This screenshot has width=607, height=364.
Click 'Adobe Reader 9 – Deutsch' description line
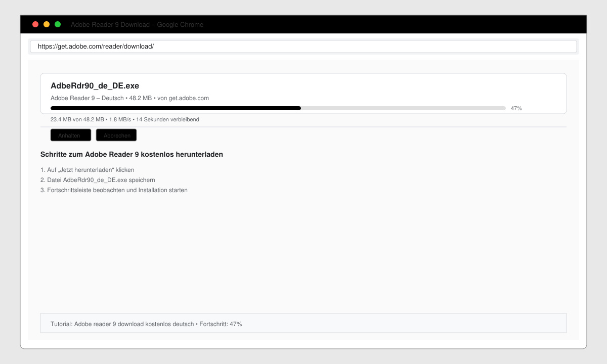coord(129,98)
